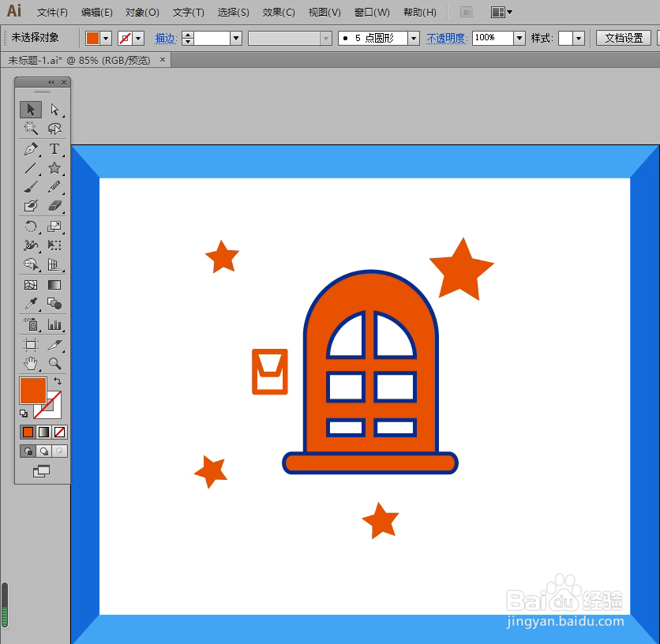
Task: Activate the Zoom tool
Action: point(54,363)
